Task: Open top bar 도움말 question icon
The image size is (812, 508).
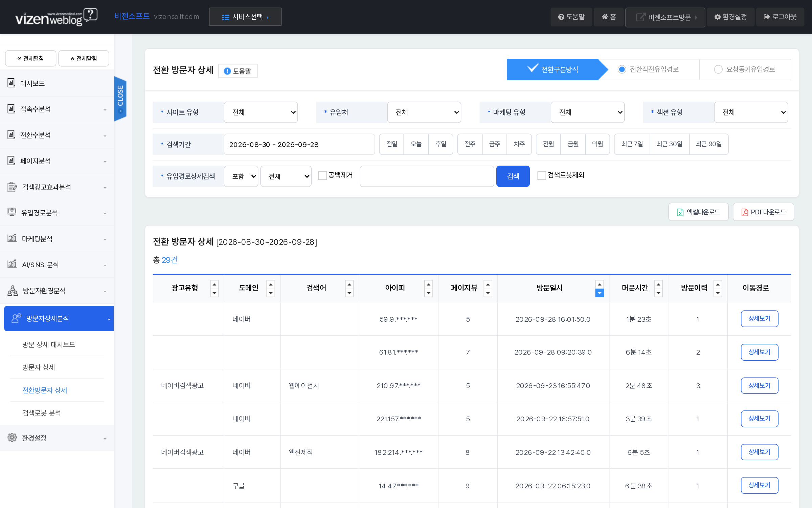Action: pyautogui.click(x=571, y=17)
